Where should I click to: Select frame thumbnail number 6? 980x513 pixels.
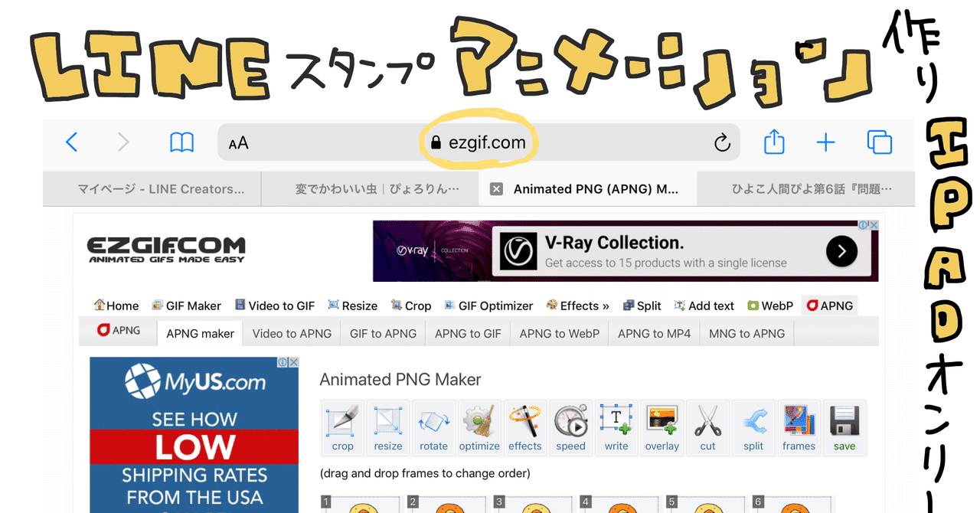tap(792, 505)
